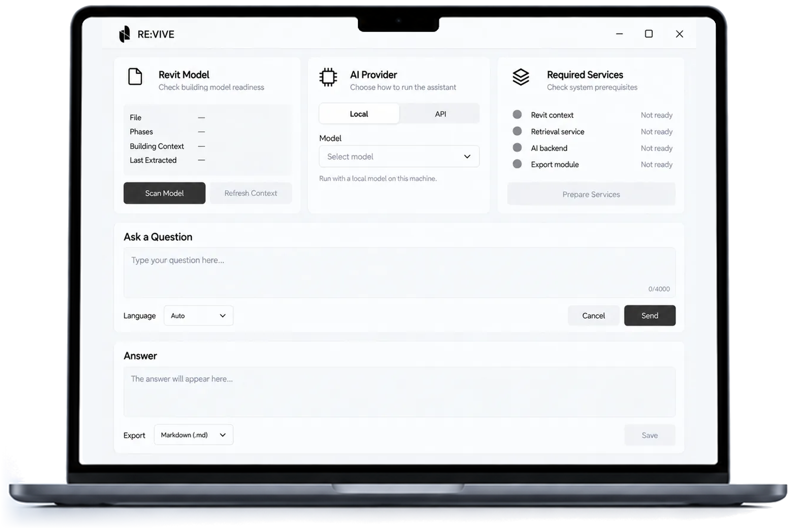Image resolution: width=792 pixels, height=532 pixels.
Task: Click the Revit context status dot
Action: point(517,114)
